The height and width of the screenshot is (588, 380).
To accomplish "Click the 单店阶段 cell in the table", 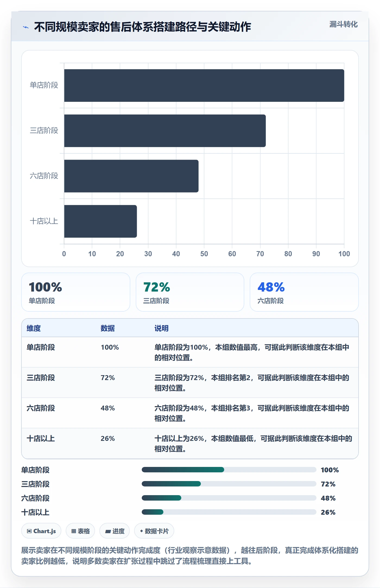I will point(41,347).
